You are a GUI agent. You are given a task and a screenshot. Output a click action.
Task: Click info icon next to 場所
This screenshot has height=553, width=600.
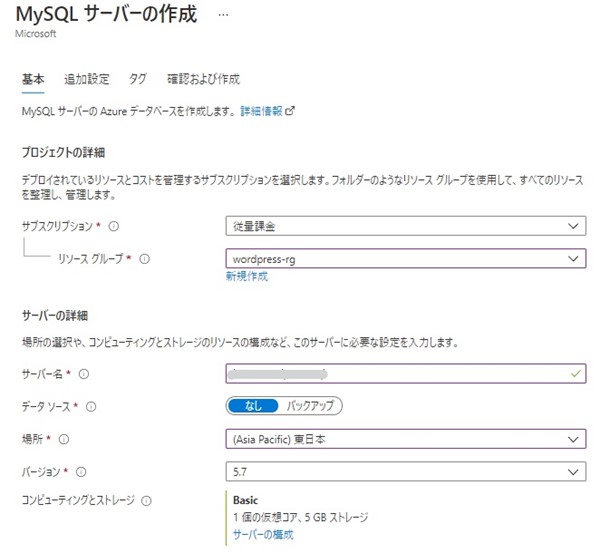click(x=61, y=439)
